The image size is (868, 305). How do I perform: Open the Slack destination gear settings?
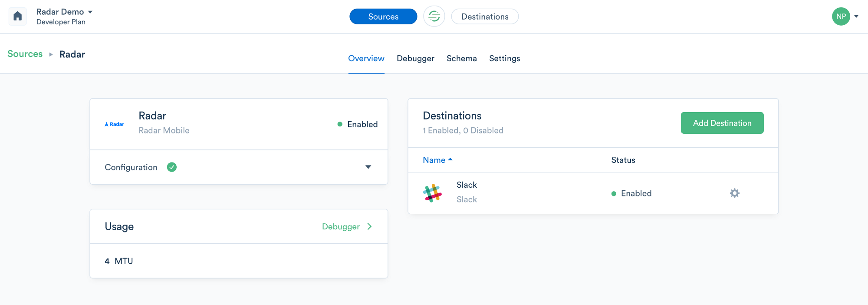(734, 193)
